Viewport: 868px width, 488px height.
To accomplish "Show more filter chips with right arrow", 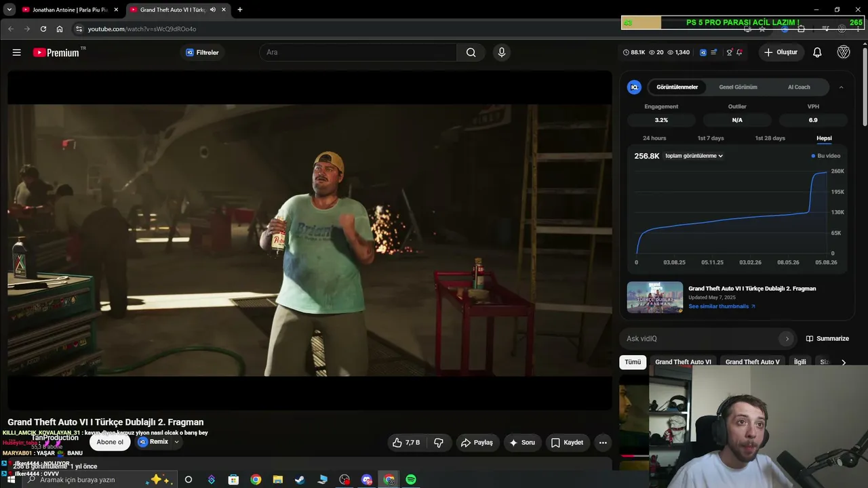I will [x=844, y=362].
